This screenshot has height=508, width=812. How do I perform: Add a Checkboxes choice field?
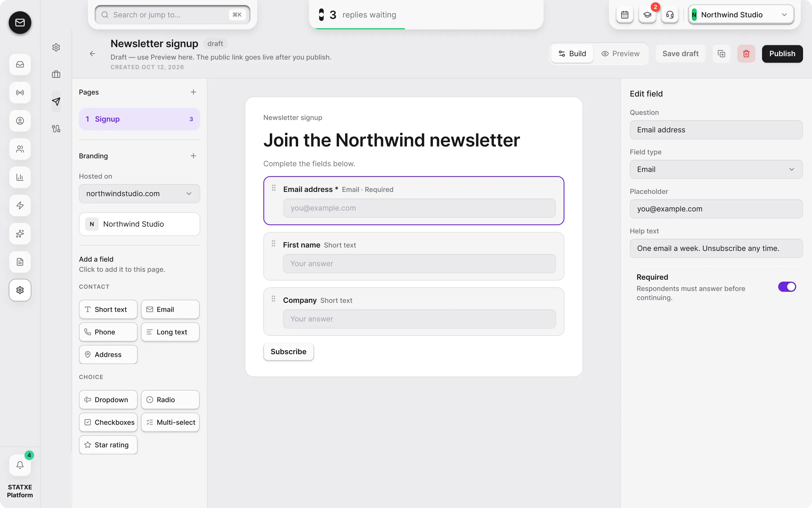[108, 422]
